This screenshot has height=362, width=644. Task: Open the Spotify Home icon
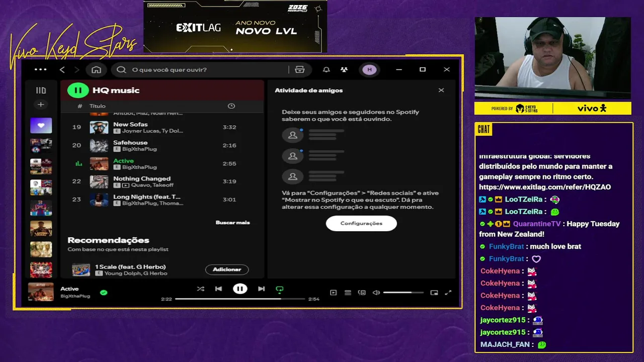96,69
